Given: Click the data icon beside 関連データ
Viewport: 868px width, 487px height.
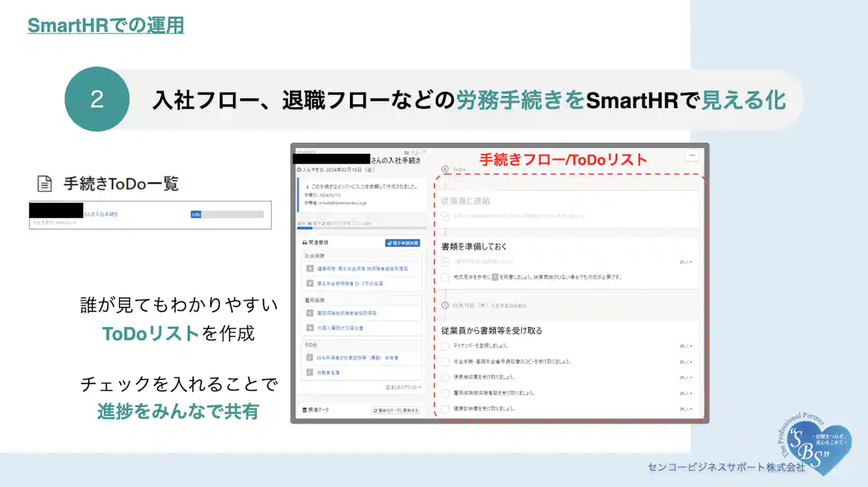Looking at the screenshot, I should 306,409.
